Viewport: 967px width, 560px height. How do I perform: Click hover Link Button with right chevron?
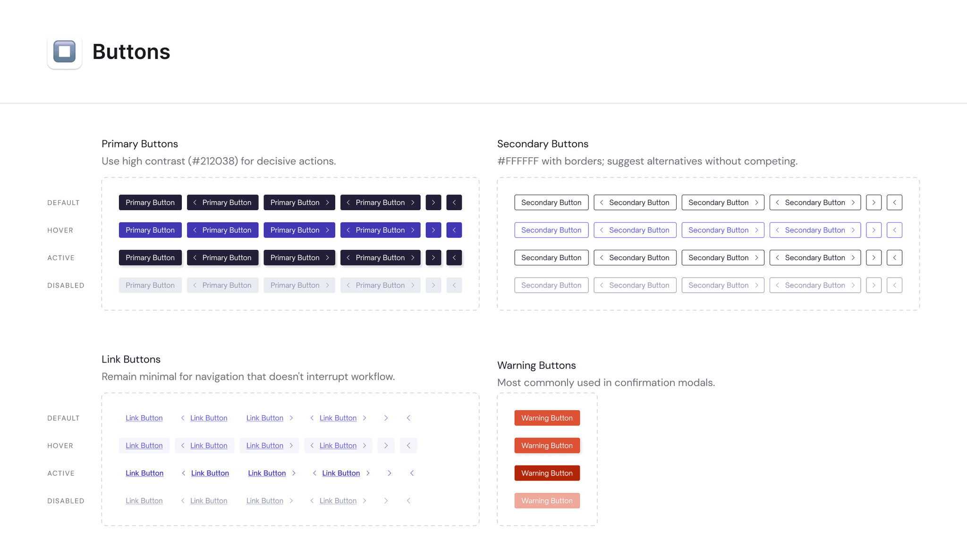269,446
